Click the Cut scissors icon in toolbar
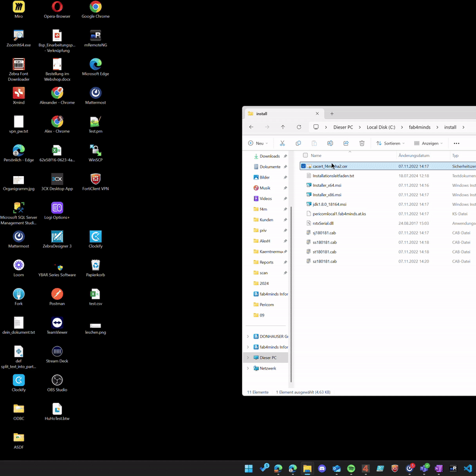Viewport: 476px width, 476px height. [x=282, y=143]
